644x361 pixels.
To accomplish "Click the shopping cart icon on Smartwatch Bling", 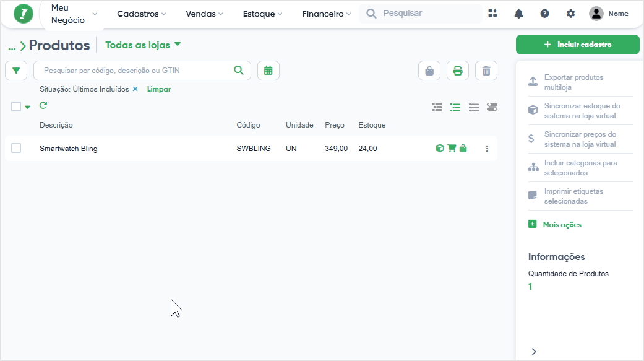I will click(x=452, y=149).
